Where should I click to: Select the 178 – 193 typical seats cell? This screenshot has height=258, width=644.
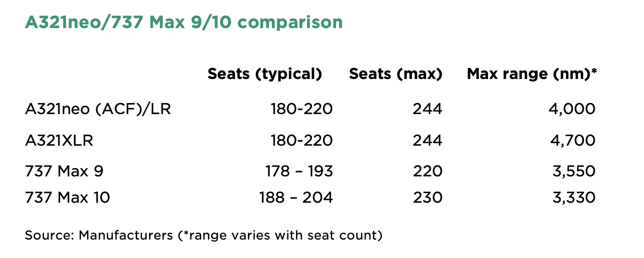(x=299, y=171)
